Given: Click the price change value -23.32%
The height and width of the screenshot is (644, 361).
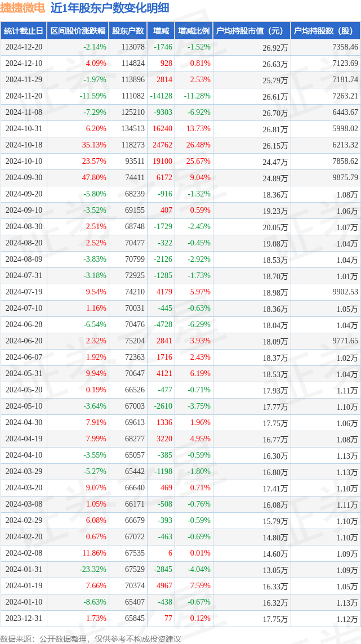Looking at the screenshot, I should click(x=93, y=569).
